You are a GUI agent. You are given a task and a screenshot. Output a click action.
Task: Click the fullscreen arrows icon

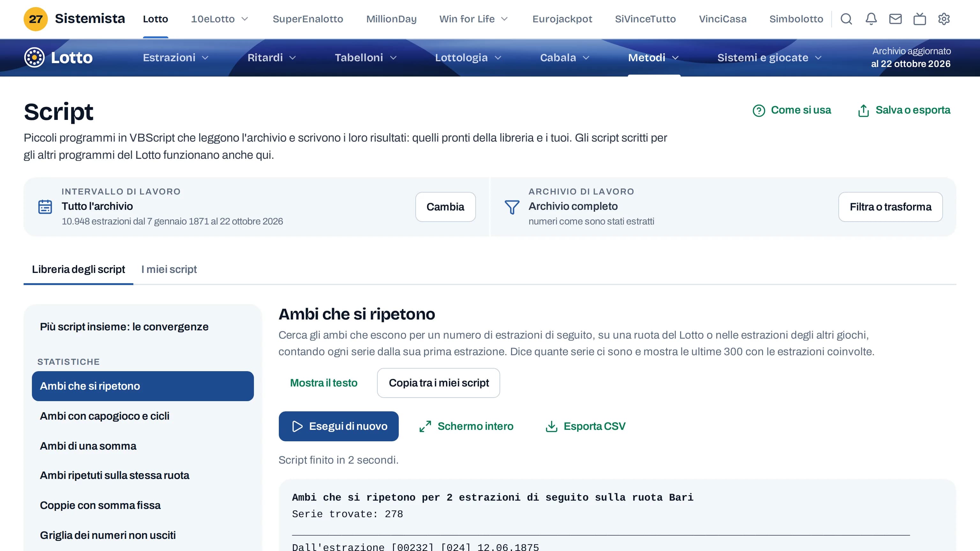pyautogui.click(x=425, y=426)
